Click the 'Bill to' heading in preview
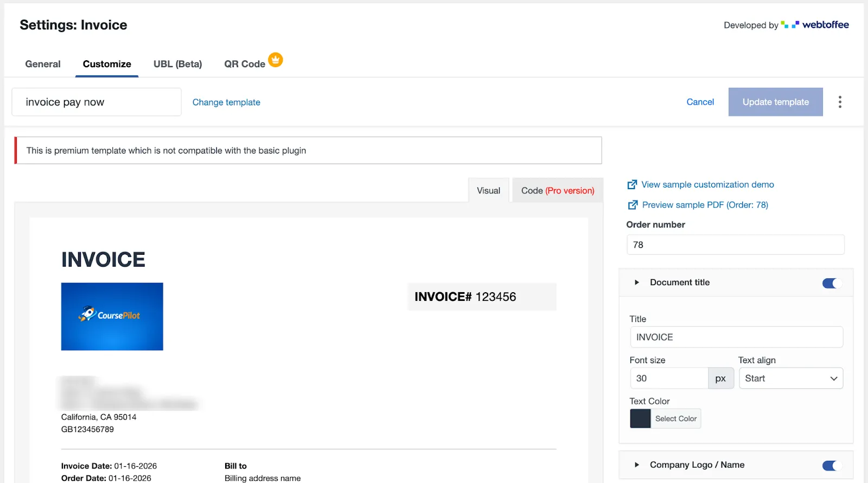The width and height of the screenshot is (868, 483). 235,466
